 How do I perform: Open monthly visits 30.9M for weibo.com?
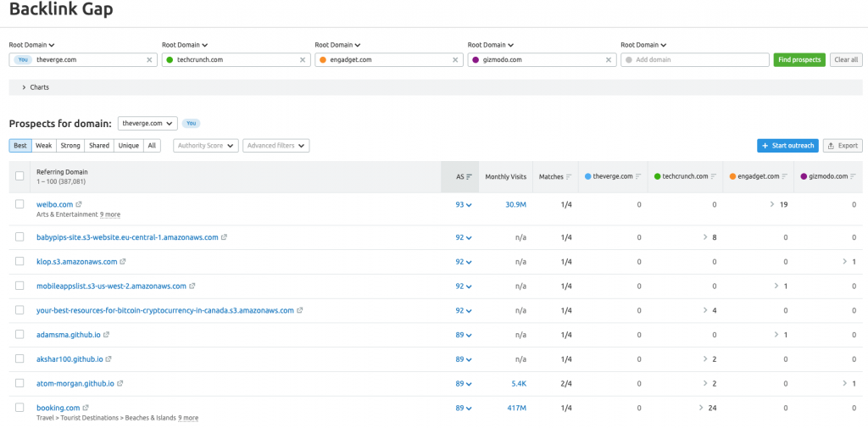click(516, 204)
